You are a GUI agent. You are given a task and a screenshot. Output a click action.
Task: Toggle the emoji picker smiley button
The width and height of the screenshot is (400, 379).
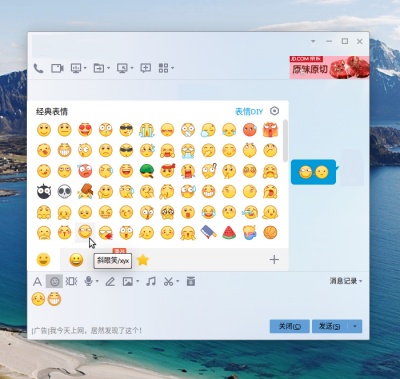[54, 282]
